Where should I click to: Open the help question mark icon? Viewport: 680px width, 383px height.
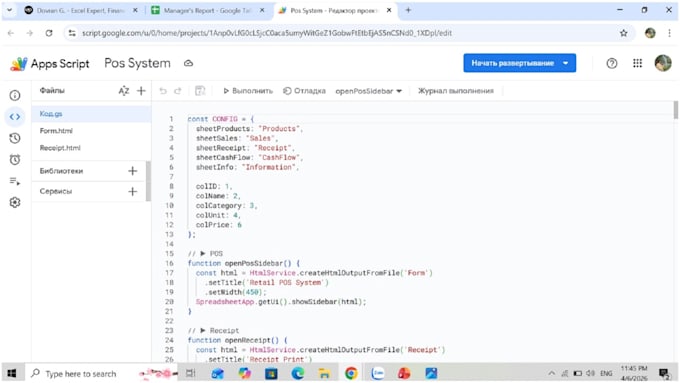(x=612, y=63)
